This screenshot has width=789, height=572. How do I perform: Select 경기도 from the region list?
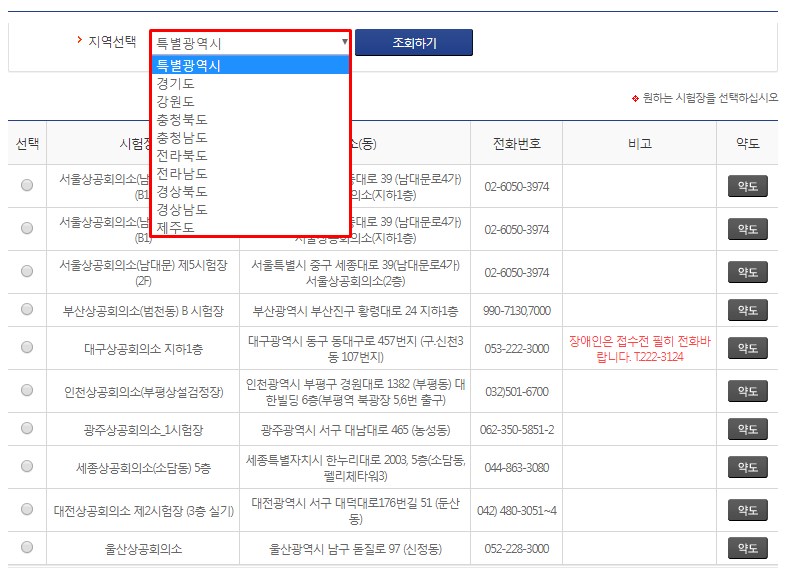click(251, 83)
